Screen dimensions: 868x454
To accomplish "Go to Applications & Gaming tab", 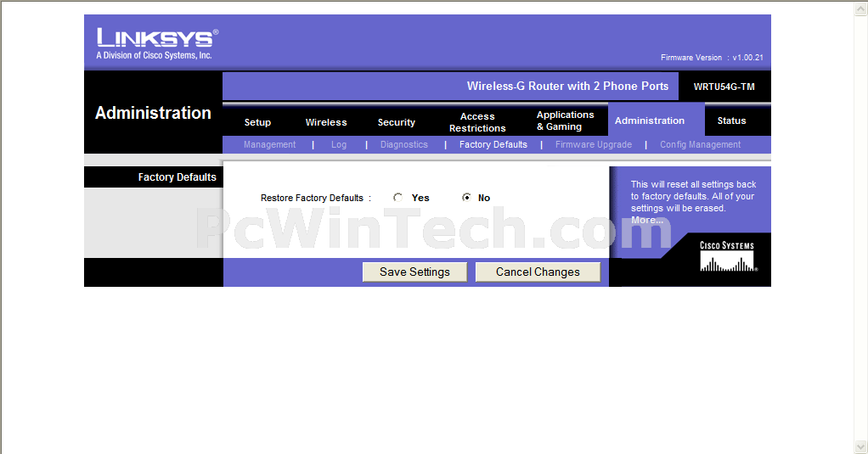I will pos(565,121).
